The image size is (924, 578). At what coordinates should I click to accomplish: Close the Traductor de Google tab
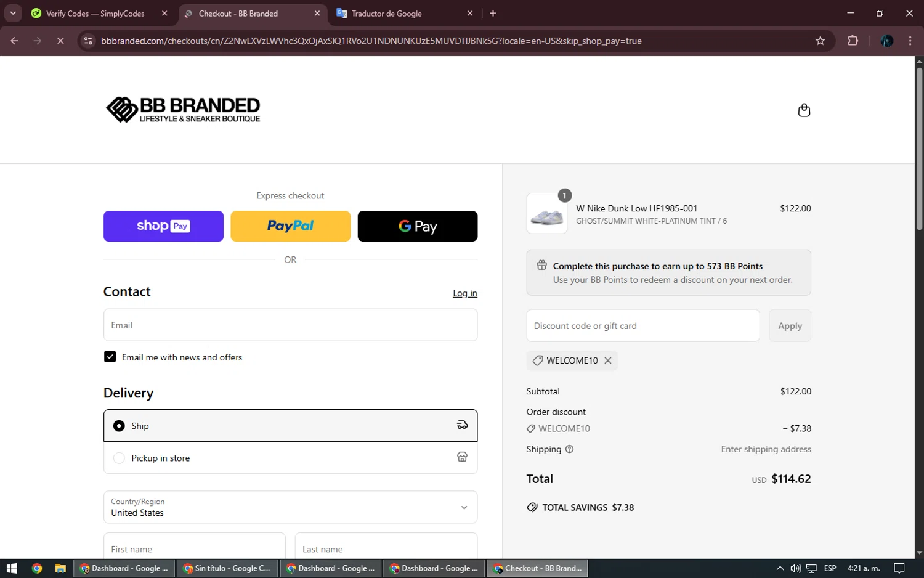470,13
